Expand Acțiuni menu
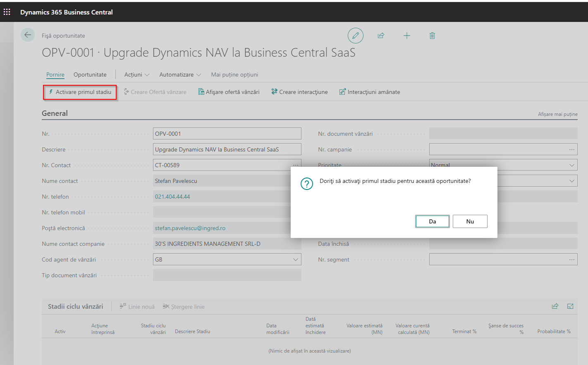 137,74
